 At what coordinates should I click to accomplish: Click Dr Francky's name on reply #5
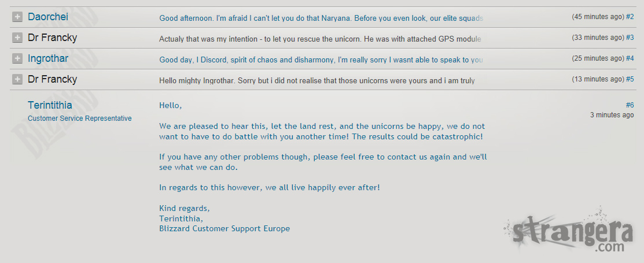tap(52, 79)
